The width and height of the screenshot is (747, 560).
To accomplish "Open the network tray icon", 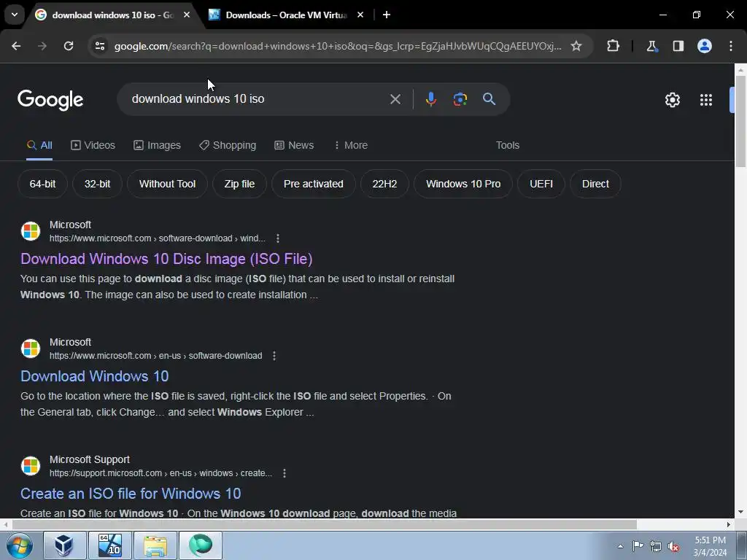I will click(x=656, y=546).
